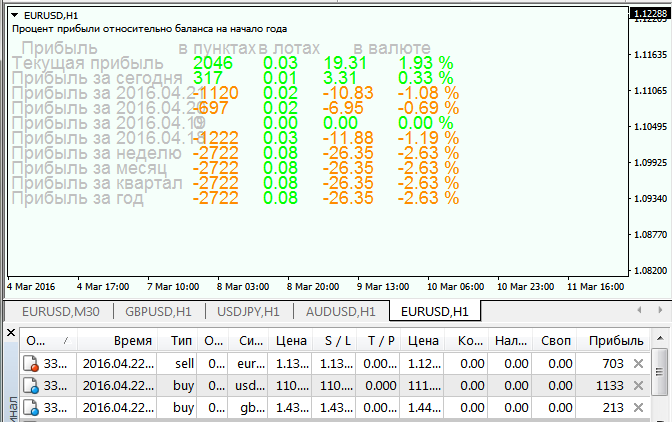Viewport: 672px width, 422px height.
Task: Sort orders by the Прибыль column header
Action: [x=615, y=341]
